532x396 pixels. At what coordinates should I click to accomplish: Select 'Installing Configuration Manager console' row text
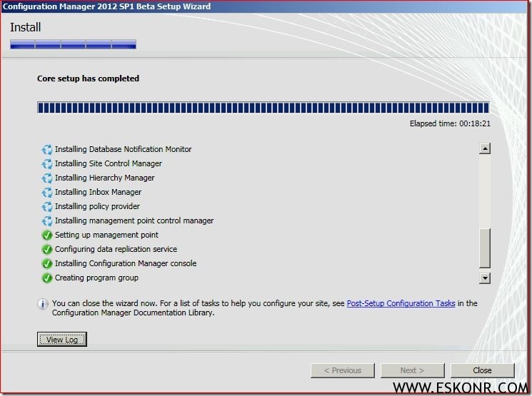126,263
